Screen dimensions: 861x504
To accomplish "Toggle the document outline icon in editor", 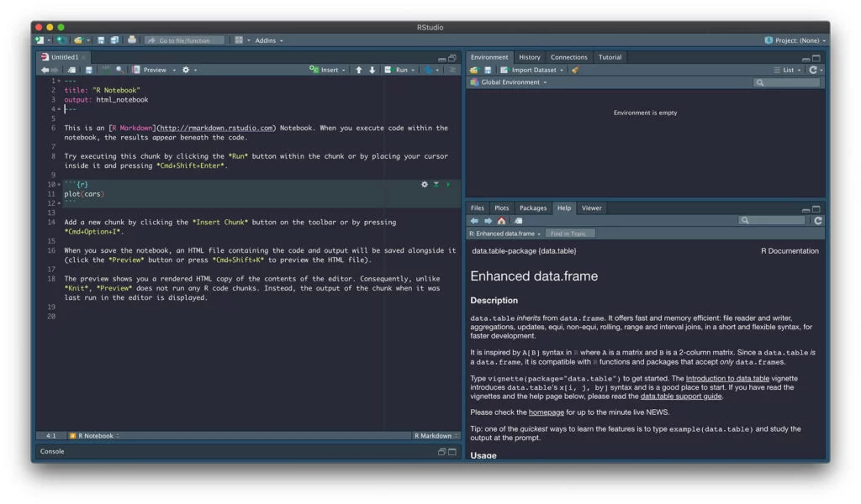I will (452, 70).
